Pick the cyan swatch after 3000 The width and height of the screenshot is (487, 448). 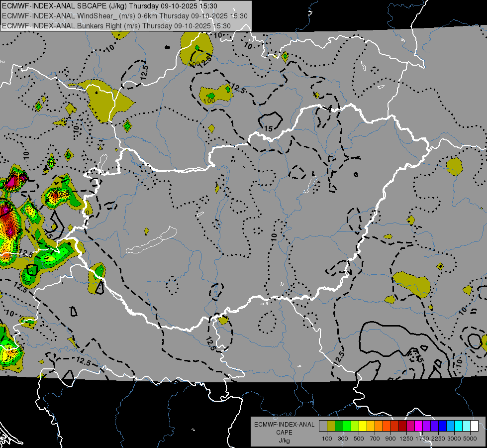459,426
